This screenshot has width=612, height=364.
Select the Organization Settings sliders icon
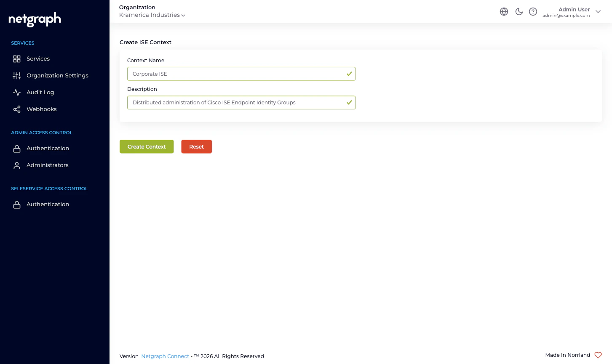tap(17, 76)
